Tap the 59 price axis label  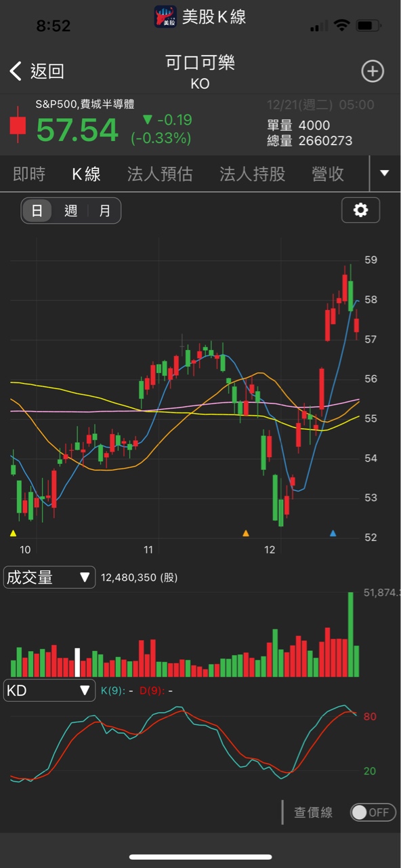pos(371,260)
